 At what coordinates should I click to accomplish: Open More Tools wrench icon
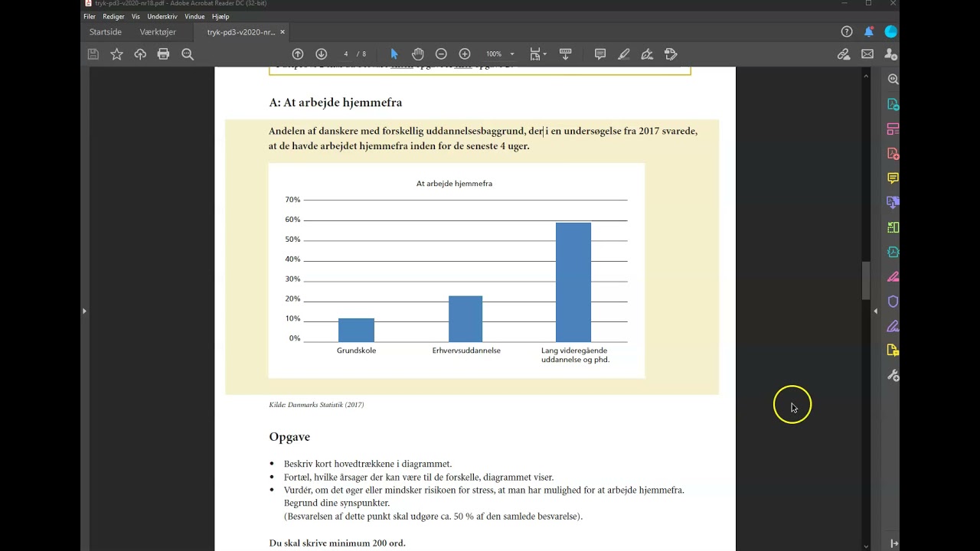893,376
